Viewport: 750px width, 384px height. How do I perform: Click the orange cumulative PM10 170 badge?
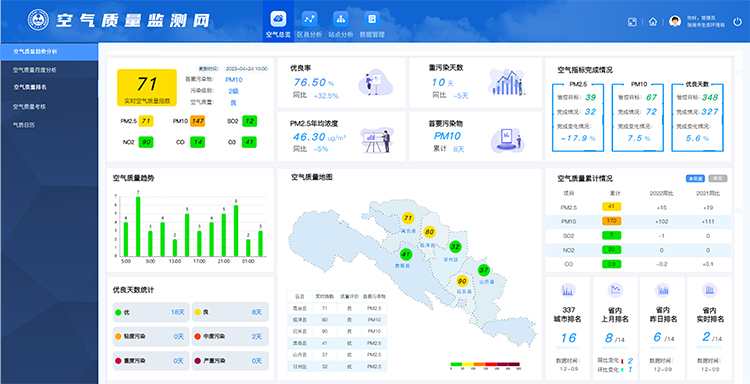pos(611,221)
